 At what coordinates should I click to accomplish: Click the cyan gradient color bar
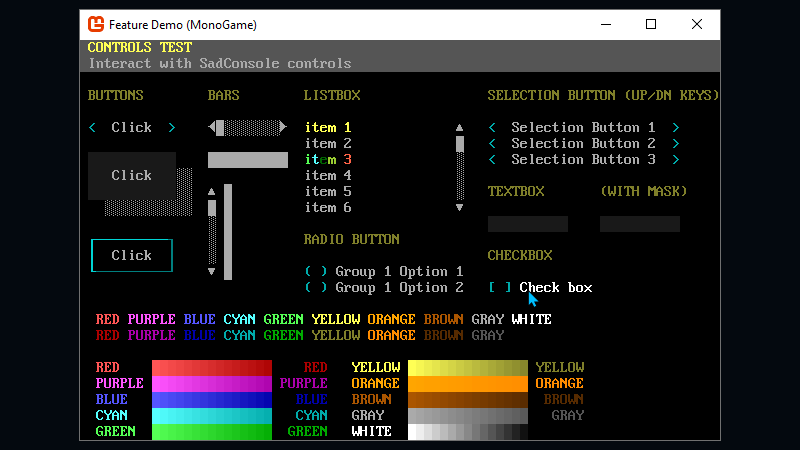(212, 415)
